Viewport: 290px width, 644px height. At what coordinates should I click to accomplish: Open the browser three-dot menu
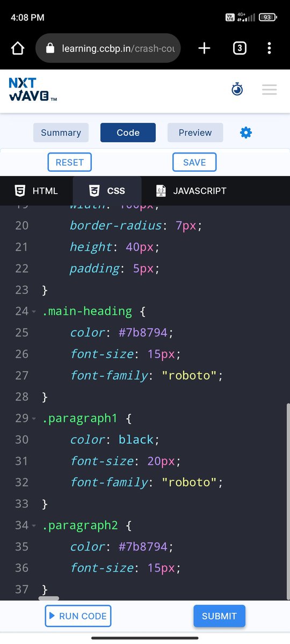[270, 48]
